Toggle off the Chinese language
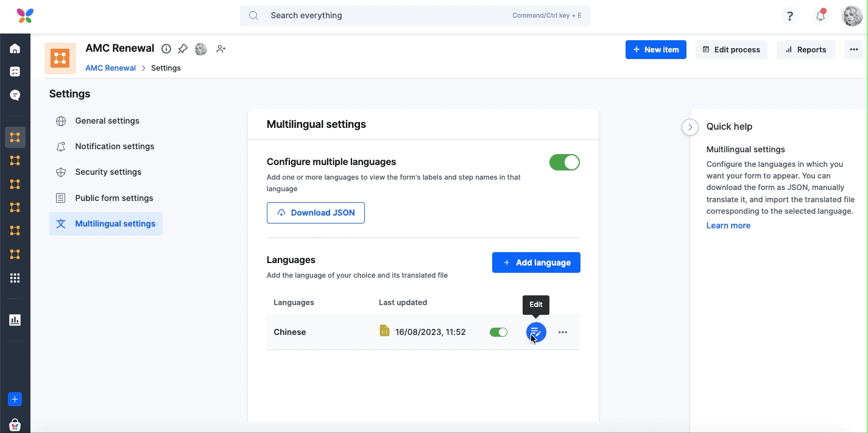The height and width of the screenshot is (433, 868). [498, 332]
